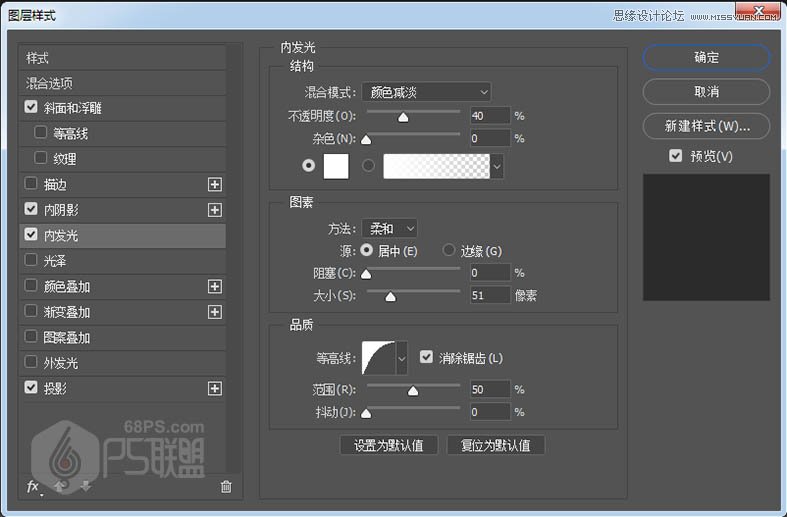The width and height of the screenshot is (787, 517).
Task: Click the 新建样式(W)... button
Action: click(706, 126)
